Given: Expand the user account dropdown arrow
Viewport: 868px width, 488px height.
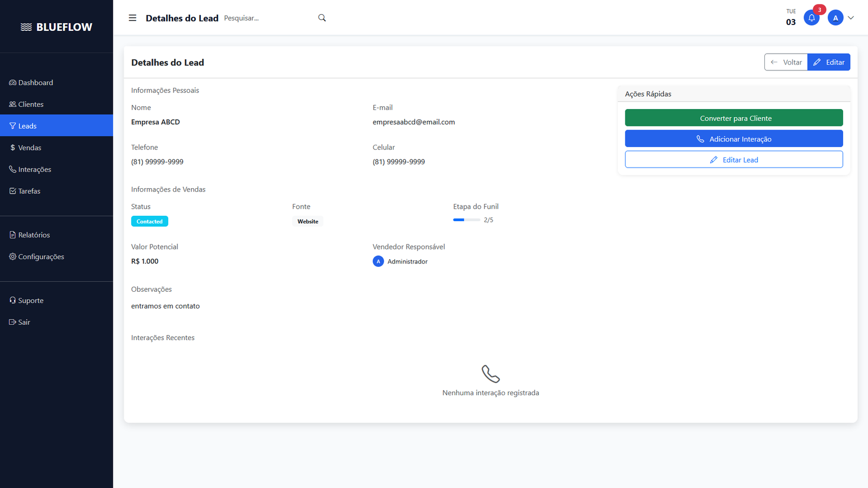Looking at the screenshot, I should coord(851,17).
